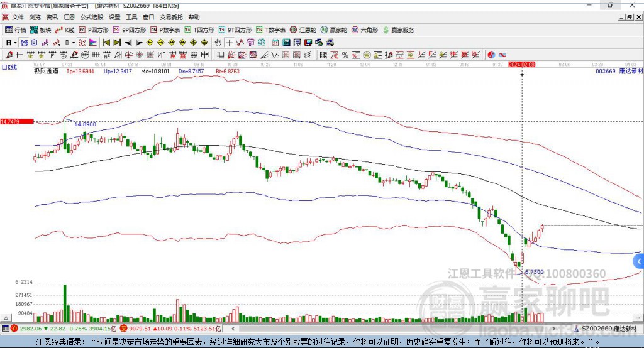
Task: Click the calendar date icon
Action: [275, 43]
